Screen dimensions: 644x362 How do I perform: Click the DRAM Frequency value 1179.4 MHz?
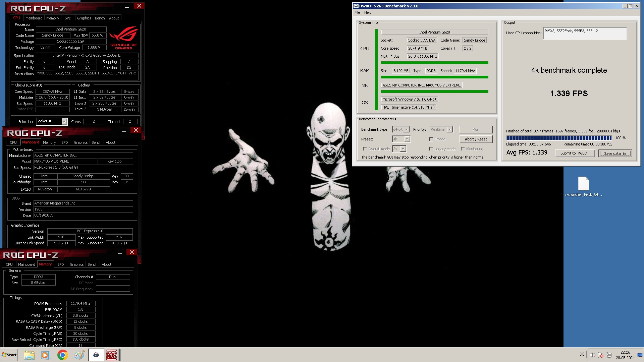tap(80, 303)
